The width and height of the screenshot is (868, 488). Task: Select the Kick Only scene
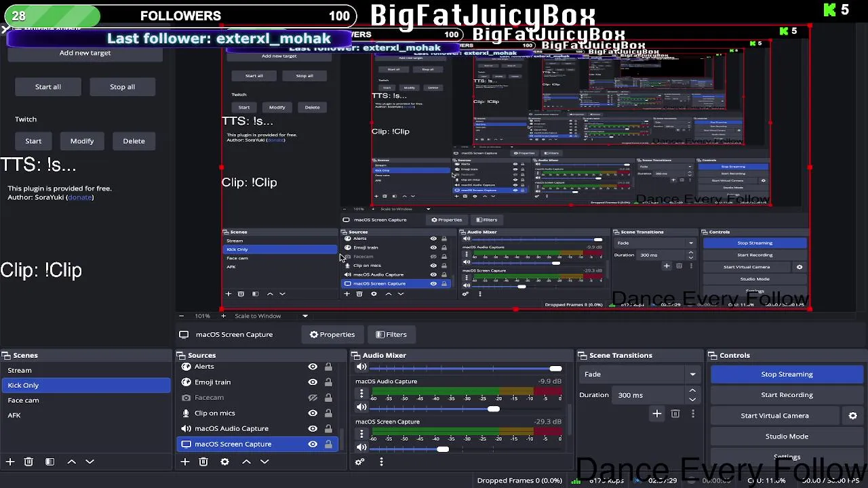click(86, 385)
